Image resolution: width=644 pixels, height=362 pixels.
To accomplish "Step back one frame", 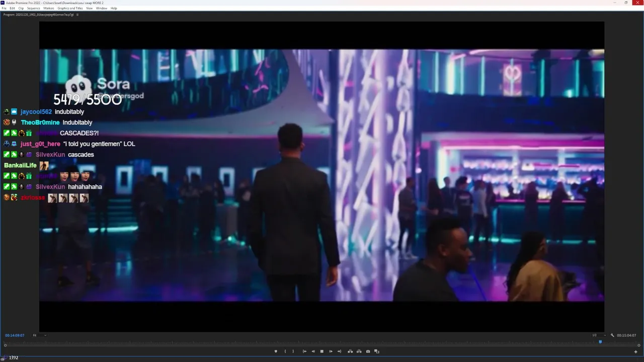I will click(313, 351).
